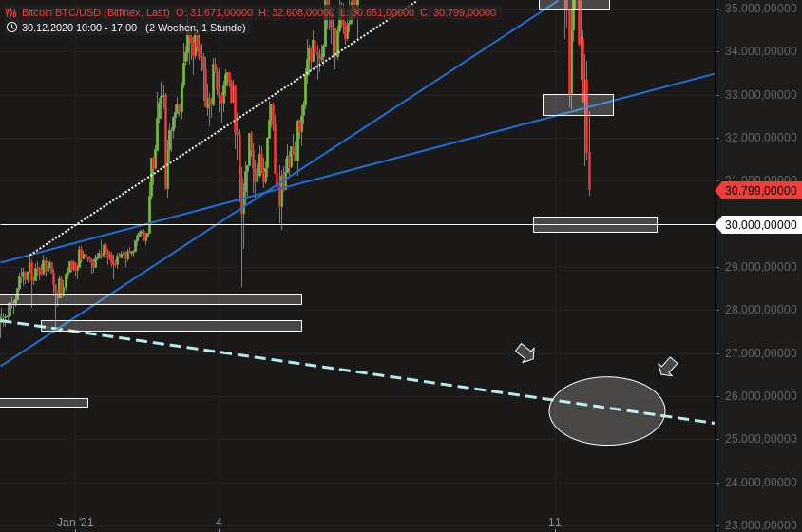This screenshot has height=532, width=802.
Task: Click the red current price tag 30.799,00000
Action: [758, 191]
